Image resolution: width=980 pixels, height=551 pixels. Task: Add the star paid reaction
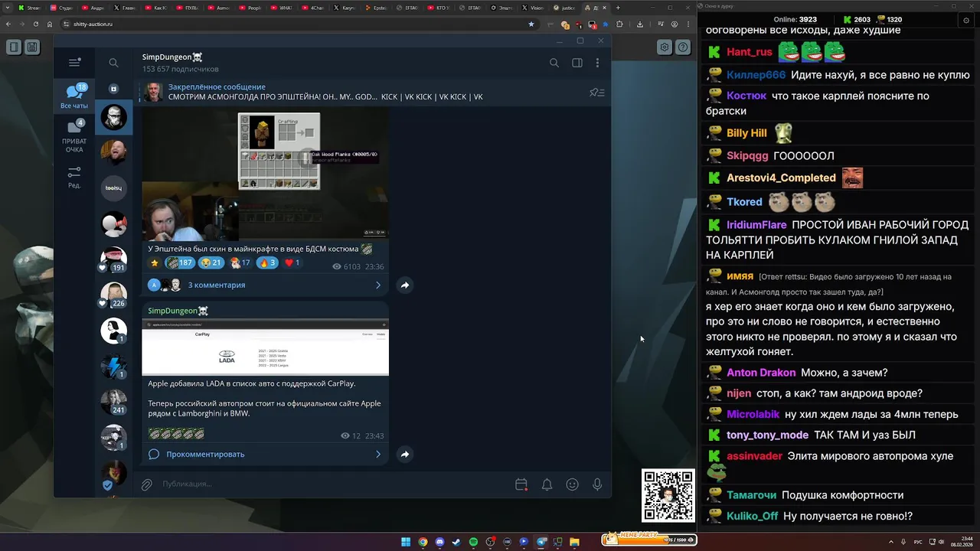point(154,262)
